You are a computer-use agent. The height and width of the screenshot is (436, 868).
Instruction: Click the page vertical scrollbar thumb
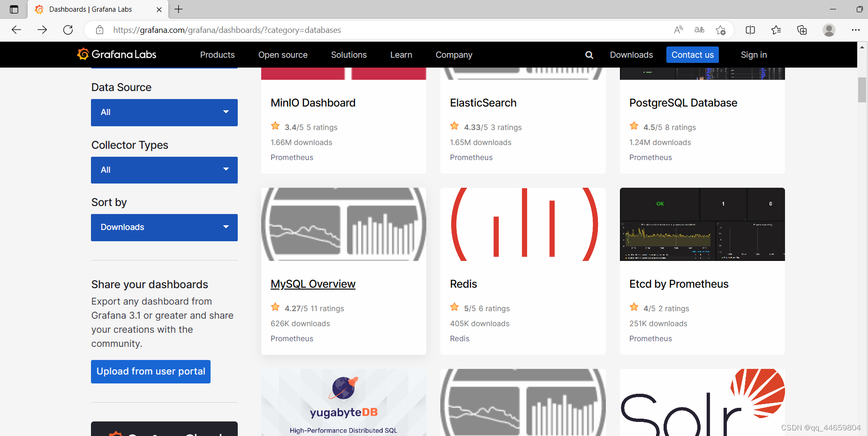pyautogui.click(x=862, y=90)
